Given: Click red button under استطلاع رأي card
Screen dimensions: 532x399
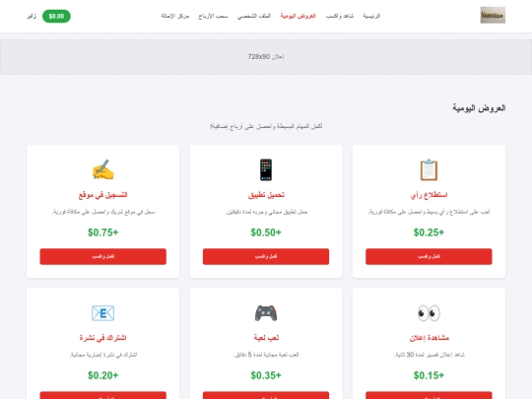Looking at the screenshot, I should click(x=429, y=256).
